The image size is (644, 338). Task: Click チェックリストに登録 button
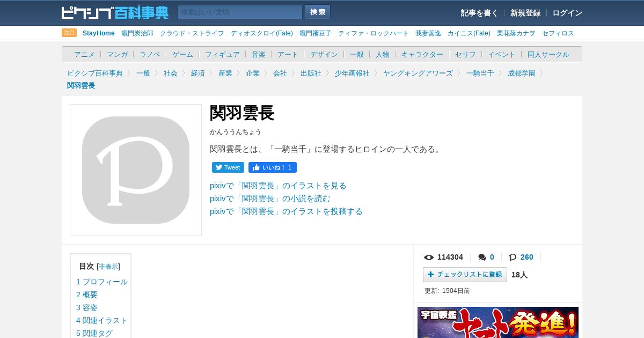[465, 275]
